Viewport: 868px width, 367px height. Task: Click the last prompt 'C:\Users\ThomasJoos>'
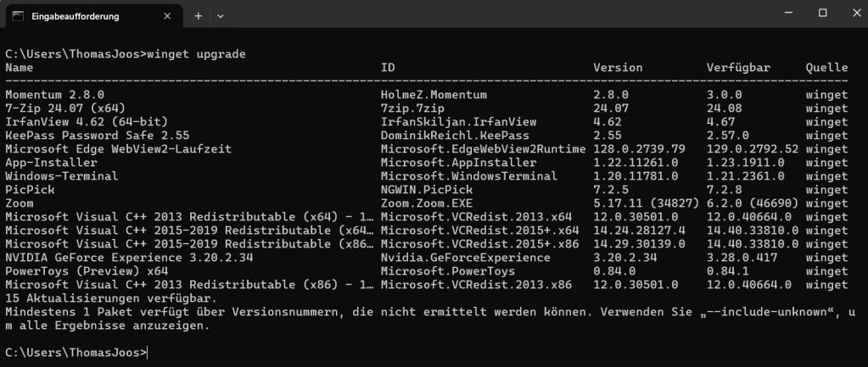76,352
